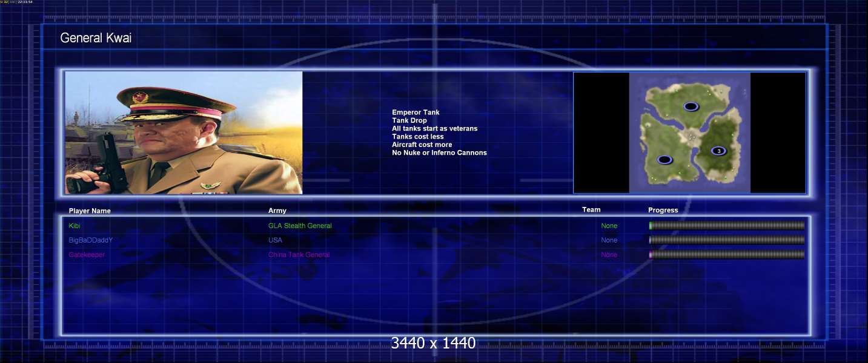Click Kibi's team value None

click(x=609, y=226)
